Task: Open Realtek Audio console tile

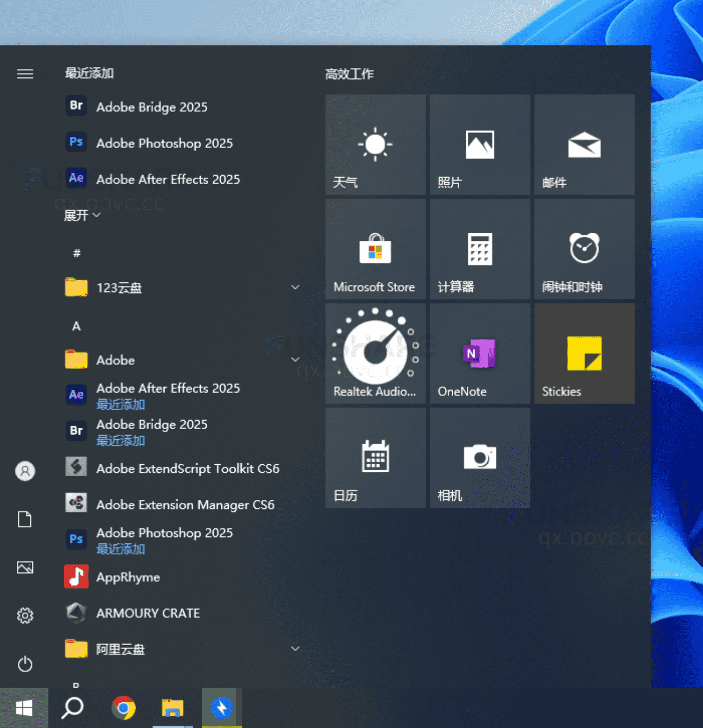Action: pos(375,354)
